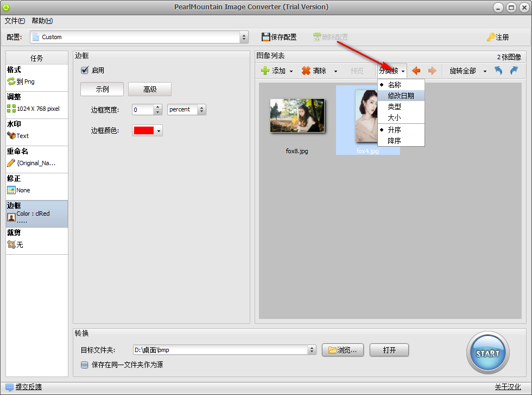The height and width of the screenshot is (395, 532).
Task: Open the Custom configuration dropdown
Action: tap(139, 37)
